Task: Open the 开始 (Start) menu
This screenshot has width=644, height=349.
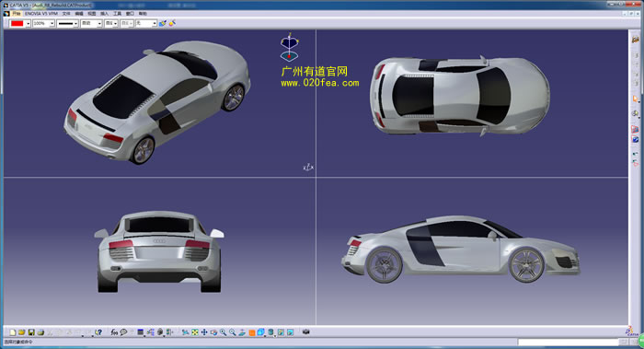Action: pos(16,14)
